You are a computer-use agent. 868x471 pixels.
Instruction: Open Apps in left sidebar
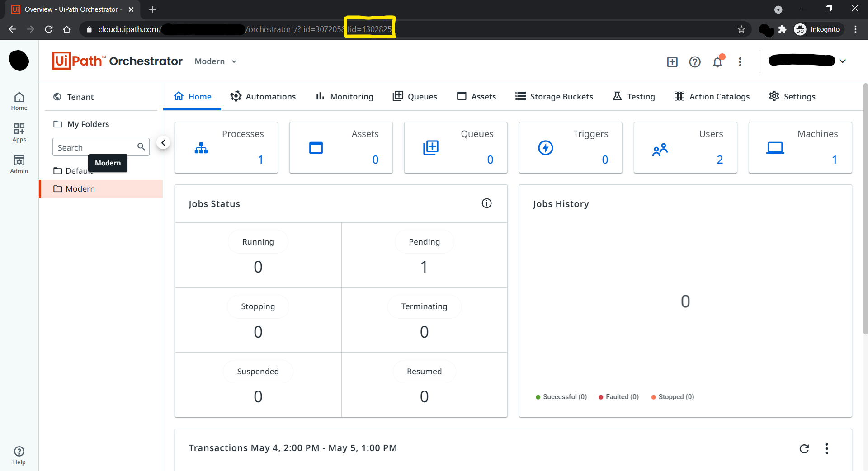(19, 132)
